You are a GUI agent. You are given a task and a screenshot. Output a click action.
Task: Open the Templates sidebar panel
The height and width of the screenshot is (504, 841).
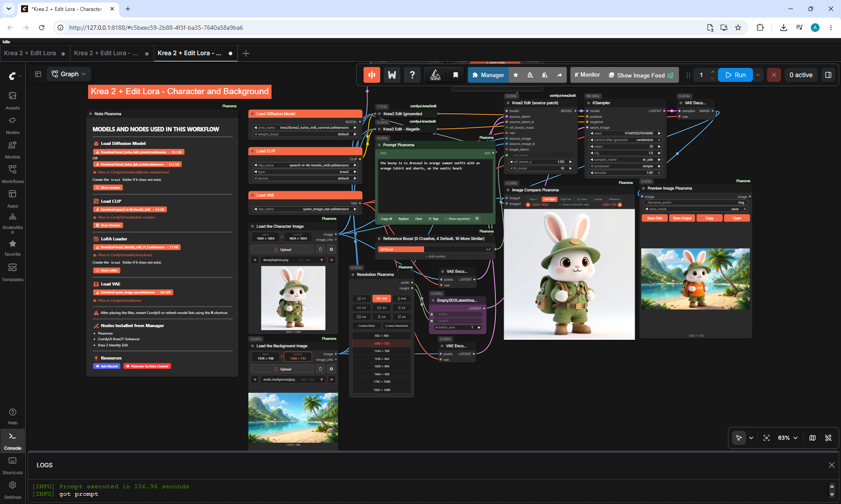tap(13, 272)
